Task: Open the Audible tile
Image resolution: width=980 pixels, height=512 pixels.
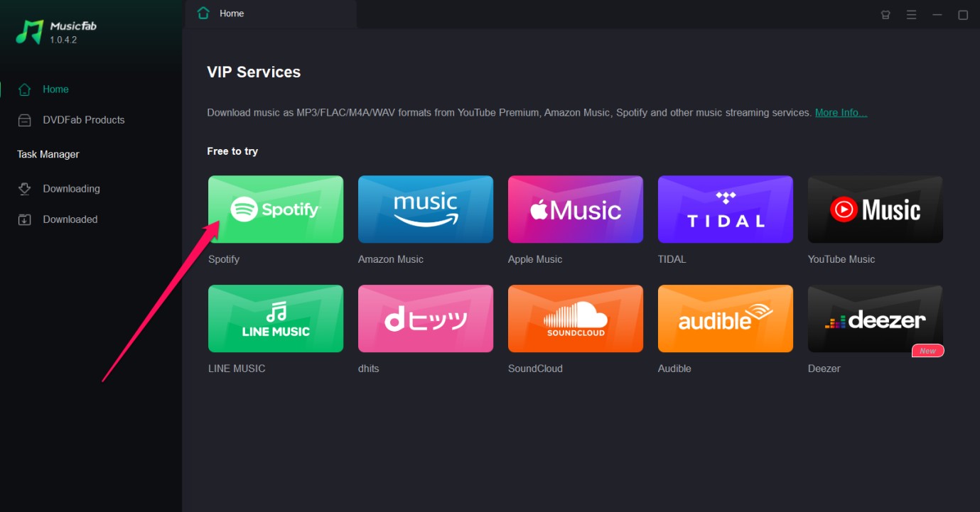Action: [726, 319]
